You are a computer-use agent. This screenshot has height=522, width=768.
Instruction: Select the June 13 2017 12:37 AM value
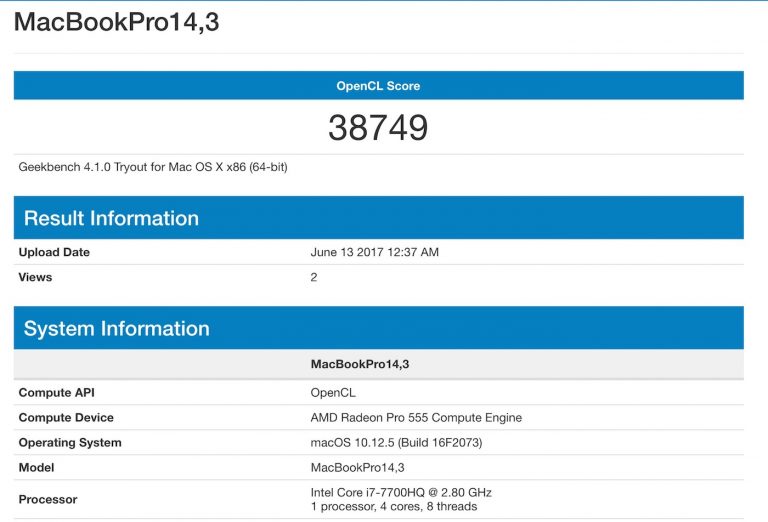tap(375, 252)
